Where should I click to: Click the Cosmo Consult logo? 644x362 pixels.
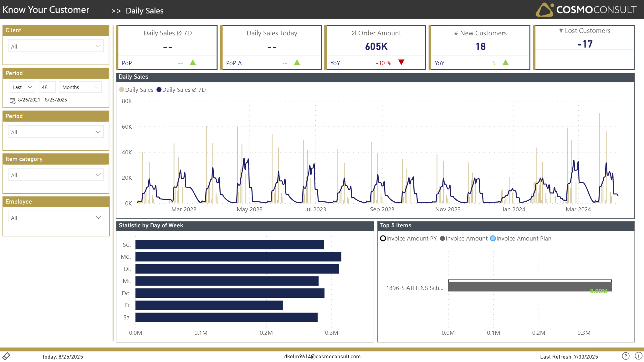(x=586, y=9)
